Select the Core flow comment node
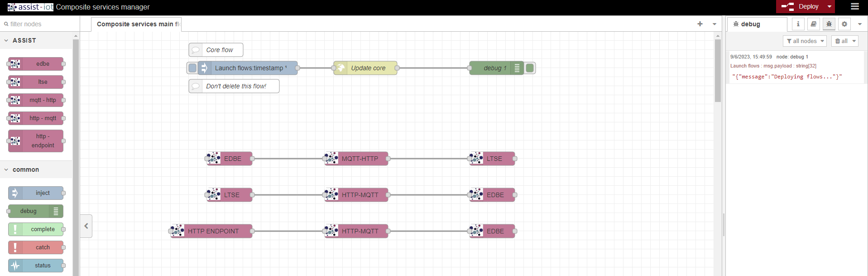Screen dimensions: 868x276 coord(216,50)
